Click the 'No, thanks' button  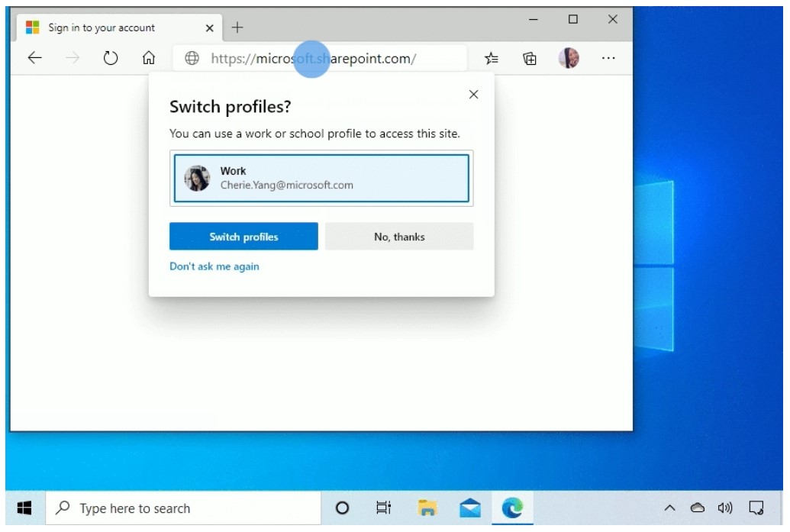pyautogui.click(x=399, y=237)
